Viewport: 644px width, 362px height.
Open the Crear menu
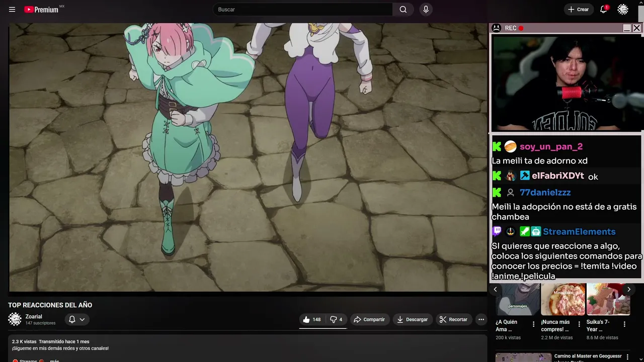click(x=578, y=10)
